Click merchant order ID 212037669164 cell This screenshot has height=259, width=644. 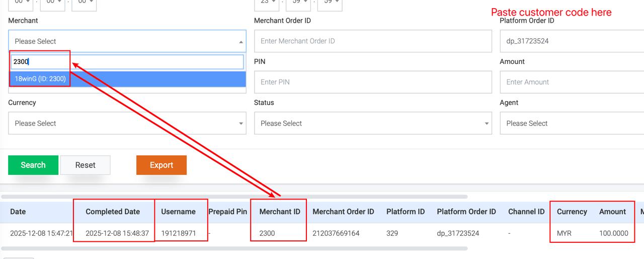(x=336, y=233)
